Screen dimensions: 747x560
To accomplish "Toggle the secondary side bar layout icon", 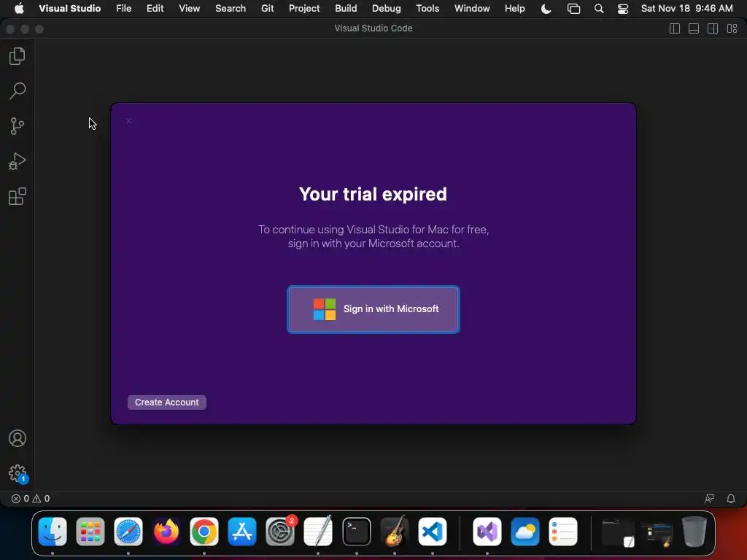I will click(713, 28).
